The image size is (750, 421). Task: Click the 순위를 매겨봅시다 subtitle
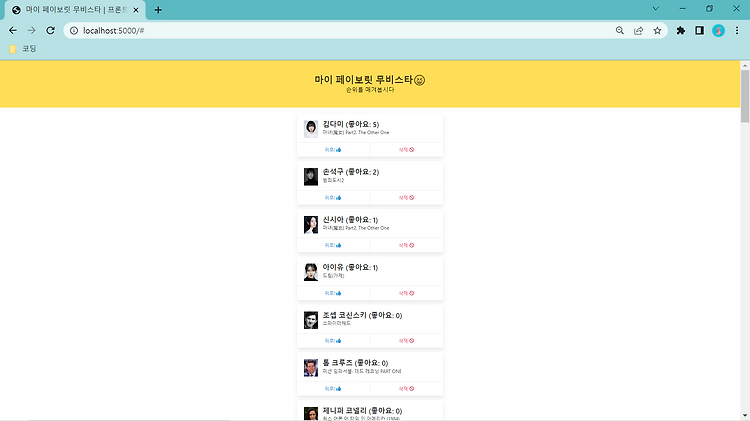[x=370, y=89]
